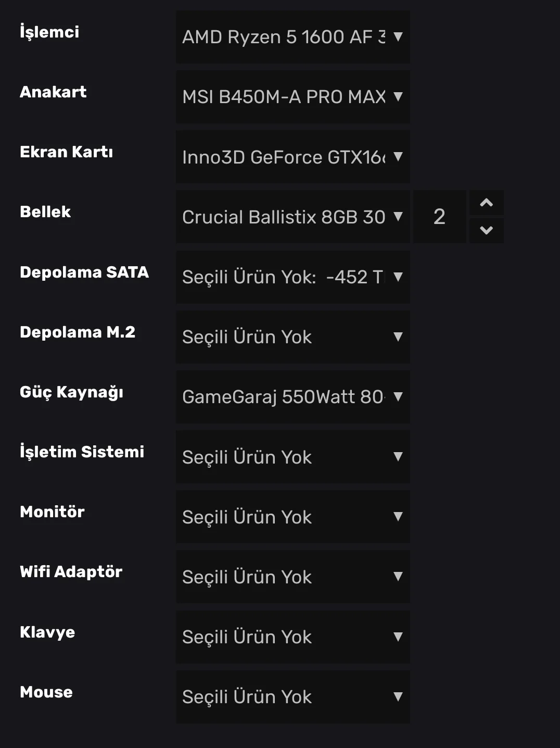Open the Mouse selection dropdown
This screenshot has width=560, height=748.
point(292,696)
